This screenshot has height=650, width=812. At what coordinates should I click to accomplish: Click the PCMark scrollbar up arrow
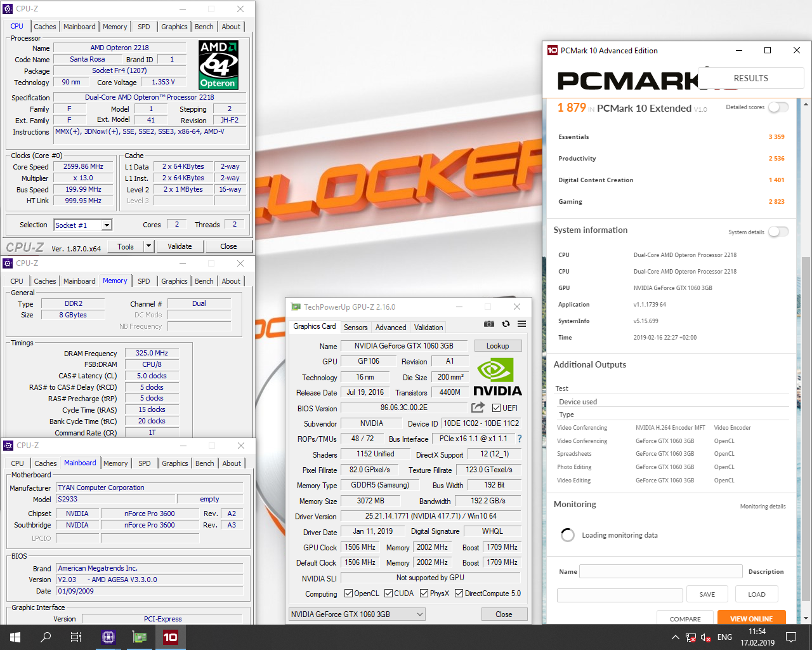[806, 103]
